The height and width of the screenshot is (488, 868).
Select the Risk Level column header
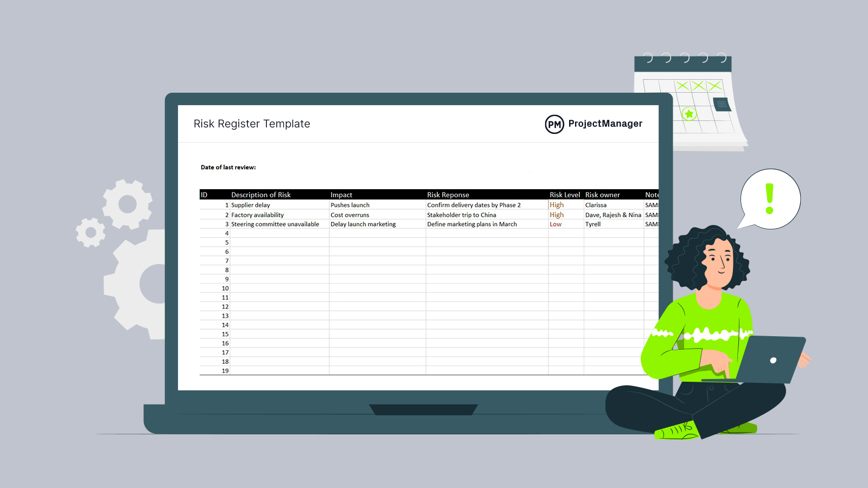[x=564, y=195]
